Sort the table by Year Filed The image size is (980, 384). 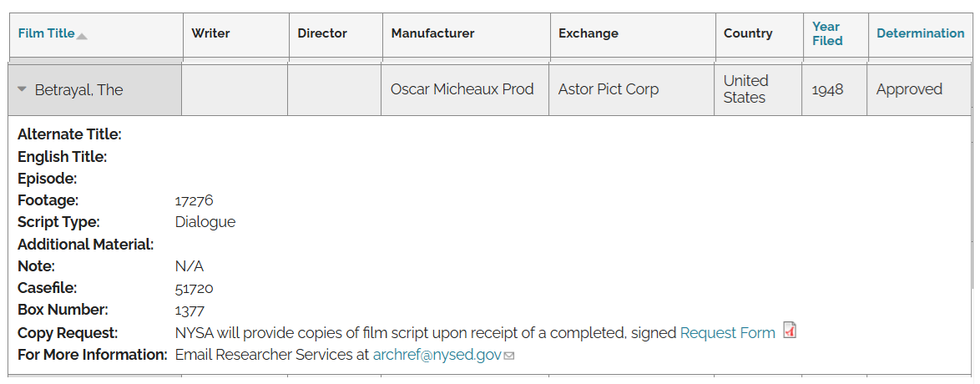tap(827, 33)
